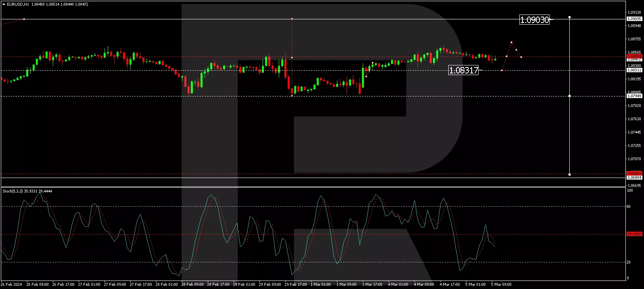Click the 80 level on stochastic scale

(x=628, y=207)
